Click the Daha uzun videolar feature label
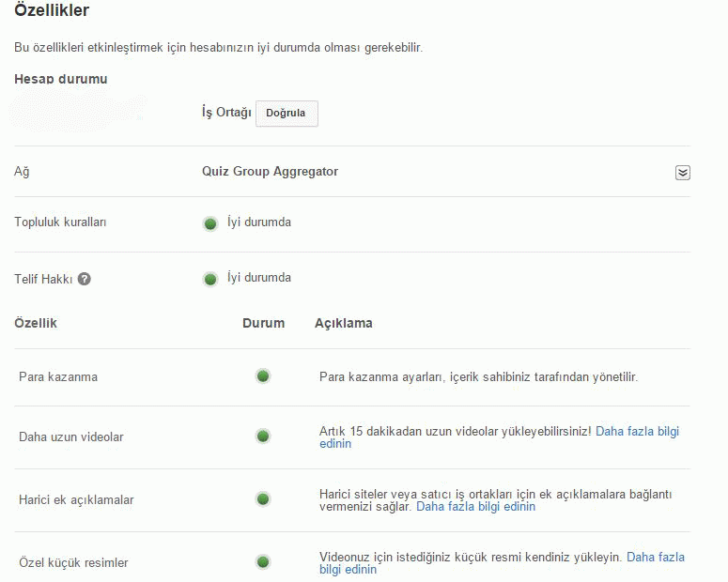 (x=71, y=436)
